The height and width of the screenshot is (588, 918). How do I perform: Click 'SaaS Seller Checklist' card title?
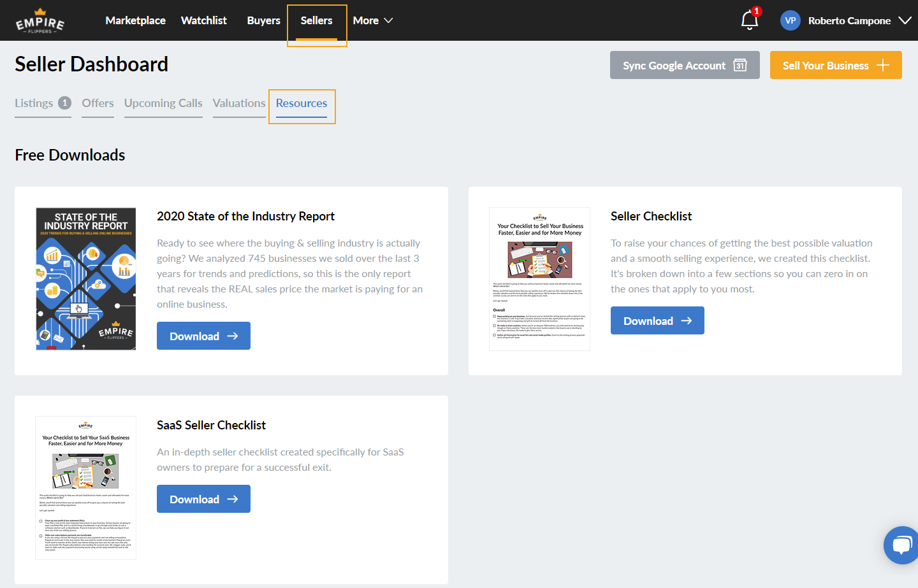point(211,425)
